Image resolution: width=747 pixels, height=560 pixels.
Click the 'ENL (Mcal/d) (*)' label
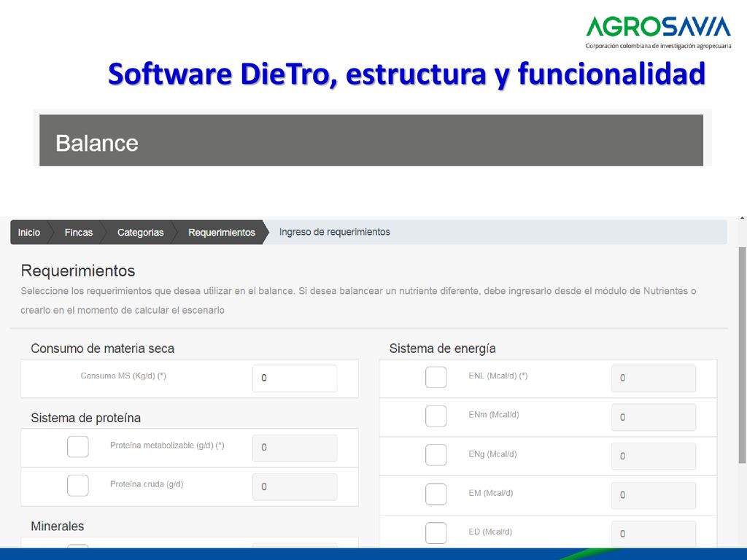tap(498, 376)
